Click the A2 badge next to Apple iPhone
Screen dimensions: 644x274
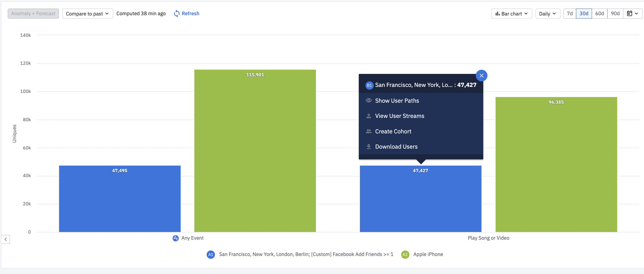[405, 254]
